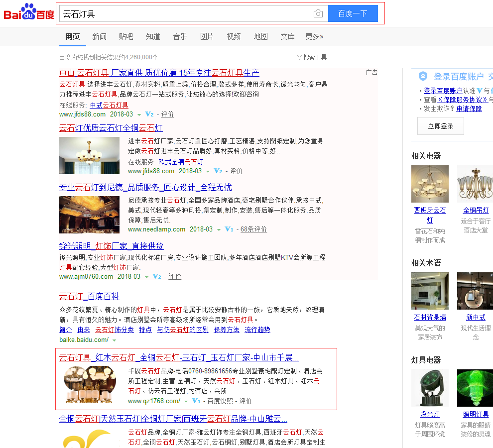Click the 立即登录 button
493x448 pixels.
click(x=440, y=126)
